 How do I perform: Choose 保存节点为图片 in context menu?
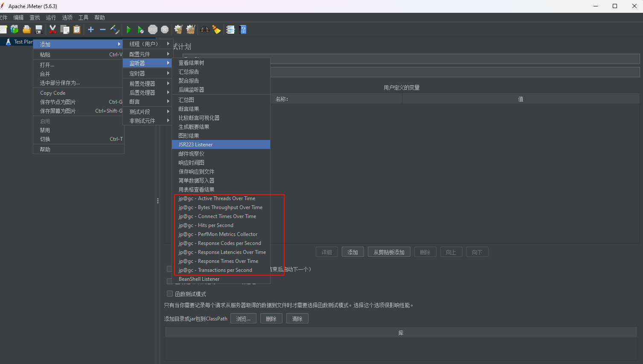(x=79, y=102)
